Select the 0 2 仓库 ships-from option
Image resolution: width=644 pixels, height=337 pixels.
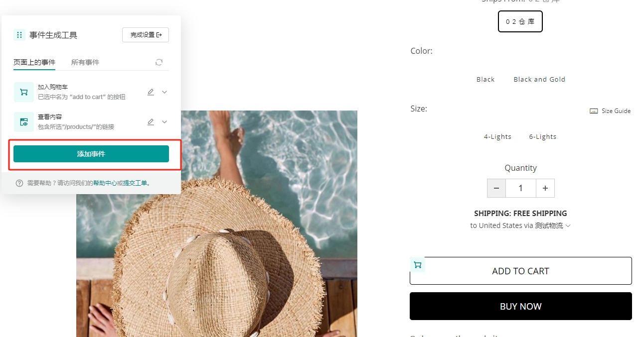(x=520, y=21)
